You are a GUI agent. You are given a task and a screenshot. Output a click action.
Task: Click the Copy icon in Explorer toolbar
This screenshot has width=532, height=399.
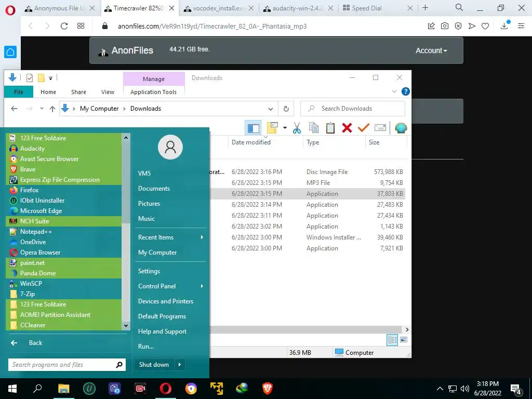tap(313, 128)
